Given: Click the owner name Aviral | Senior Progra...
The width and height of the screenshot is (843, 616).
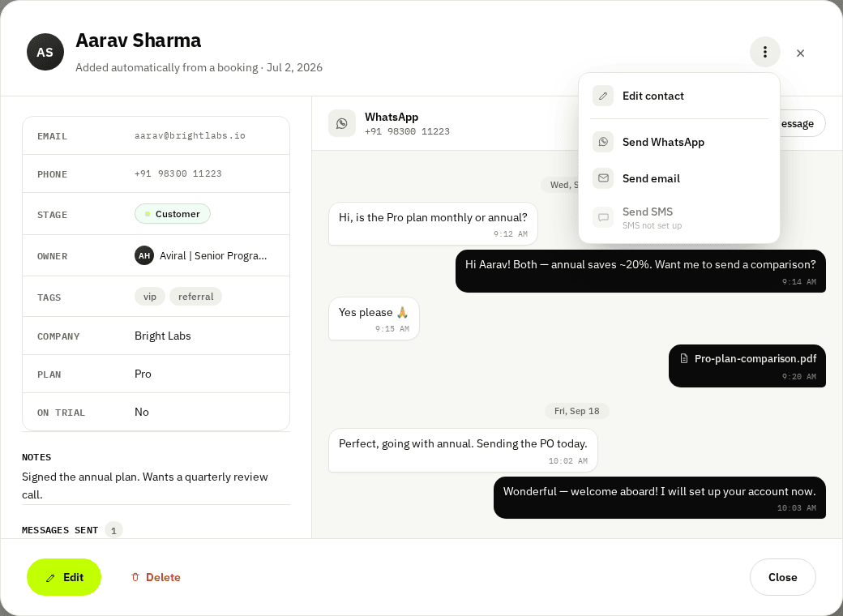Looking at the screenshot, I should 213,256.
